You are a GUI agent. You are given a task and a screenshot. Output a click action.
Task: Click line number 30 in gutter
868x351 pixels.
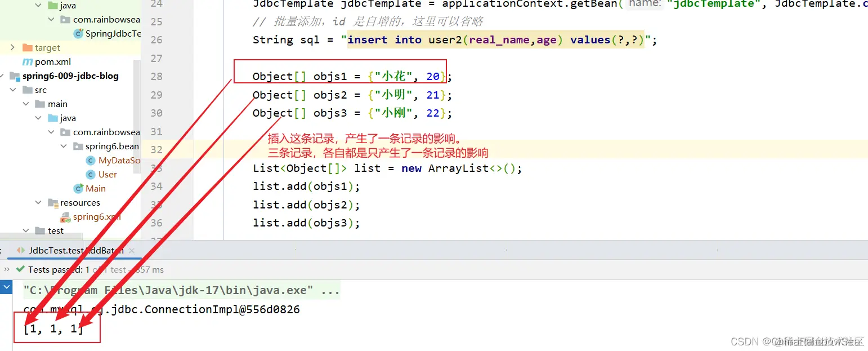[x=156, y=113]
